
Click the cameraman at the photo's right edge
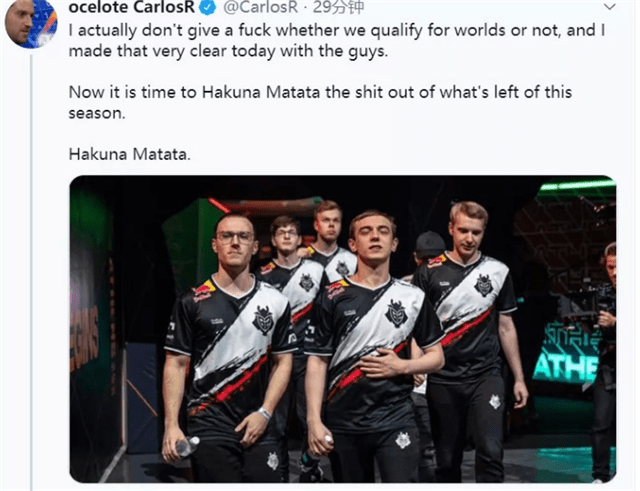[x=606, y=359]
